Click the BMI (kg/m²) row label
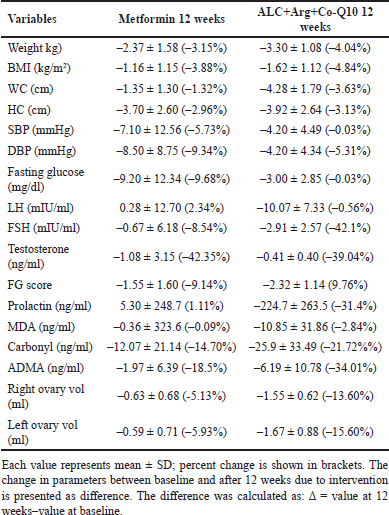Image resolution: width=389 pixels, height=515 pixels. point(39,68)
